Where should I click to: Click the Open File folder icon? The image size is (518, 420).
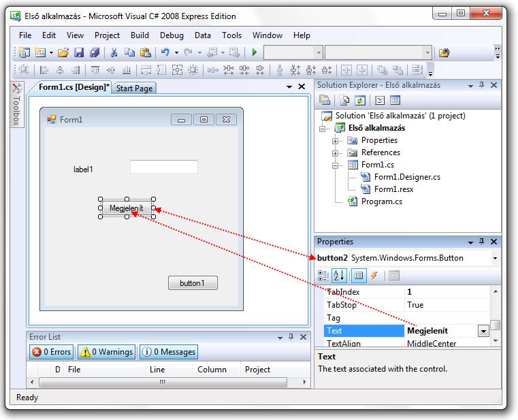[x=63, y=52]
